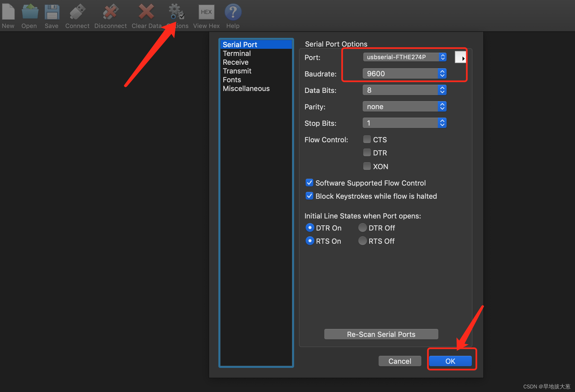Open the Port usbserial-FTHE274P dropdown
The height and width of the screenshot is (392, 575).
point(405,57)
